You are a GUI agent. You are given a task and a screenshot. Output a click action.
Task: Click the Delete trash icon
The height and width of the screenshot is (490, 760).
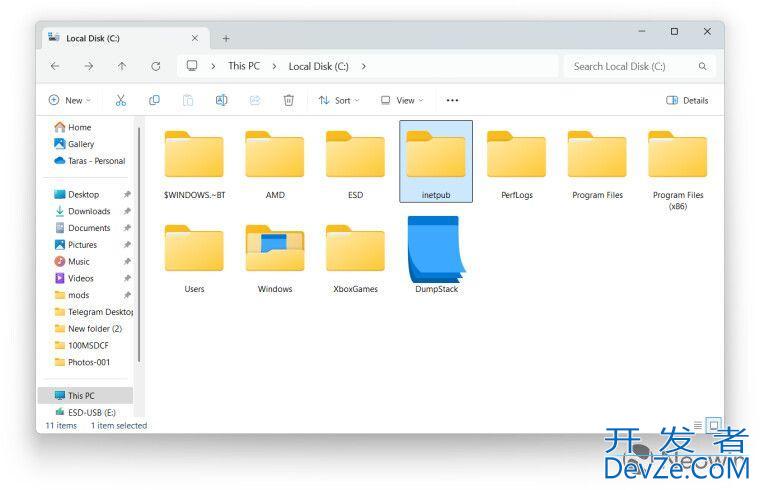coord(288,100)
